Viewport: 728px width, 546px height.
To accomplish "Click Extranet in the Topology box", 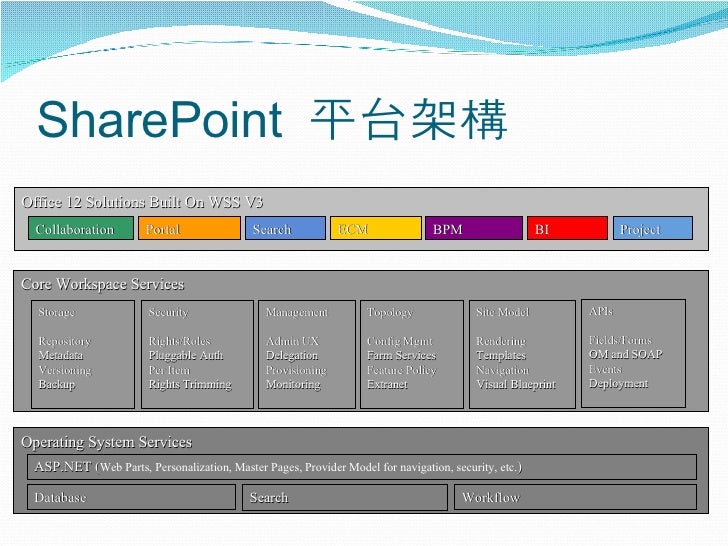I will point(387,384).
